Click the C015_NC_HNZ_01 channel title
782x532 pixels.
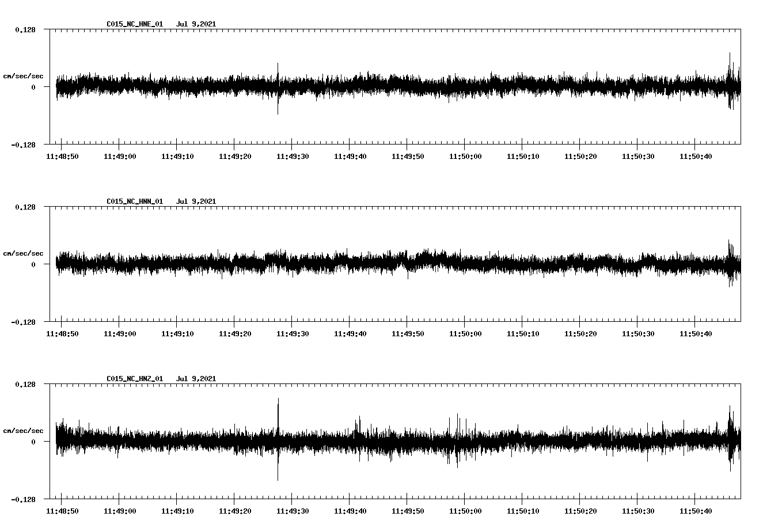coord(135,379)
